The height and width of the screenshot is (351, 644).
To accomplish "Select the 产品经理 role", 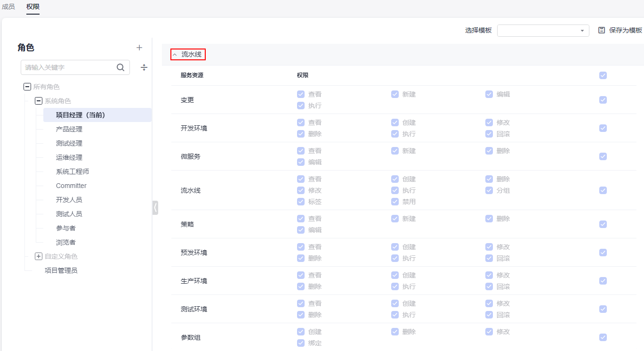I will 69,129.
